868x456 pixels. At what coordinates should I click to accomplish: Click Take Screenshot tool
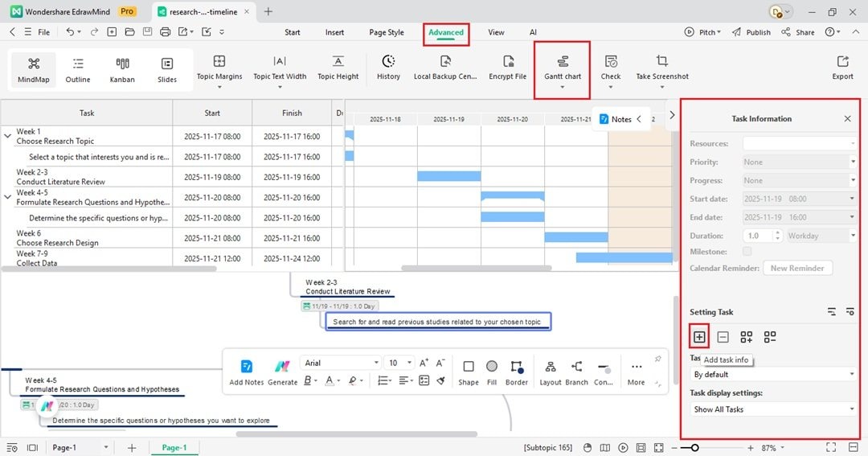pyautogui.click(x=662, y=69)
